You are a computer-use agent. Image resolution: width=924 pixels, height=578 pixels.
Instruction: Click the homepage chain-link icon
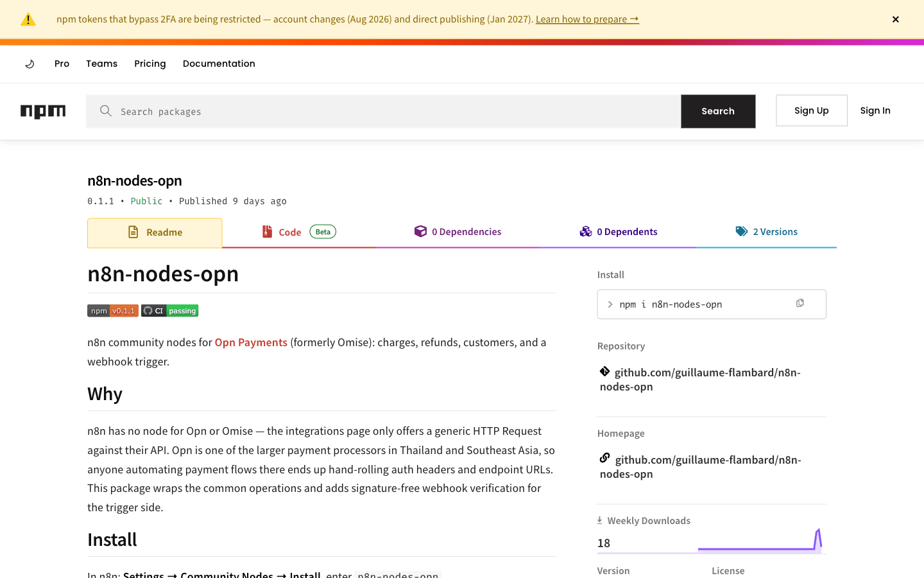tap(605, 458)
